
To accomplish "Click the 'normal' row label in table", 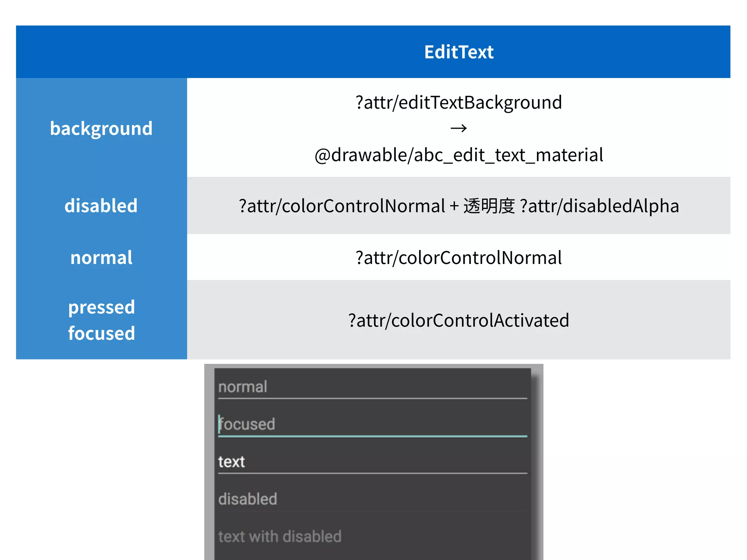I will pos(101,257).
